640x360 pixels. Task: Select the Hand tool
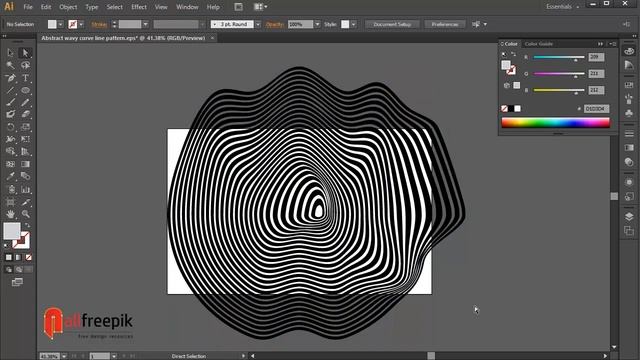[11, 214]
